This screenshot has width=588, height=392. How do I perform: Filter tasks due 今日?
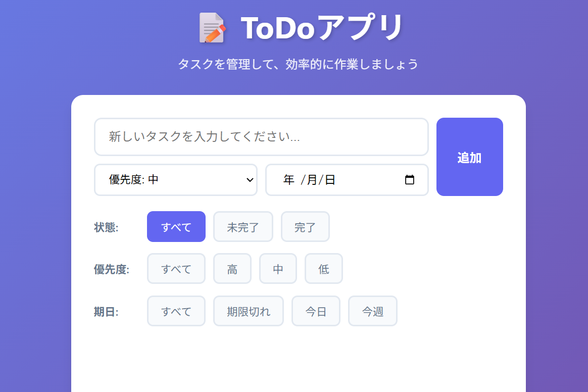point(316,311)
